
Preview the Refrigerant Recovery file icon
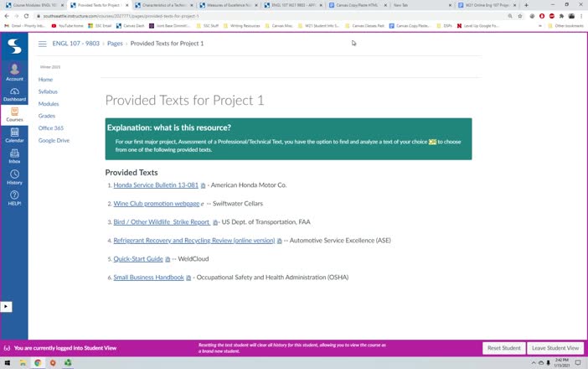coord(280,241)
